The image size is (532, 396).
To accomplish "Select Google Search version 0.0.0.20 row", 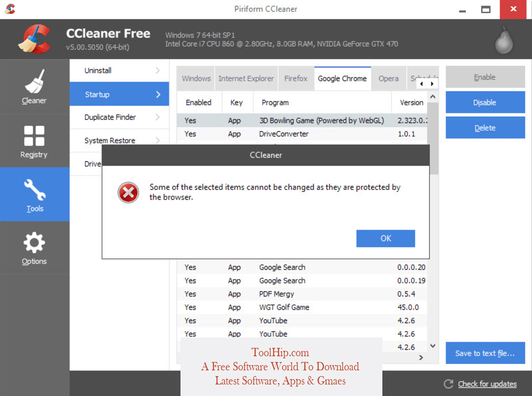I will [x=302, y=267].
